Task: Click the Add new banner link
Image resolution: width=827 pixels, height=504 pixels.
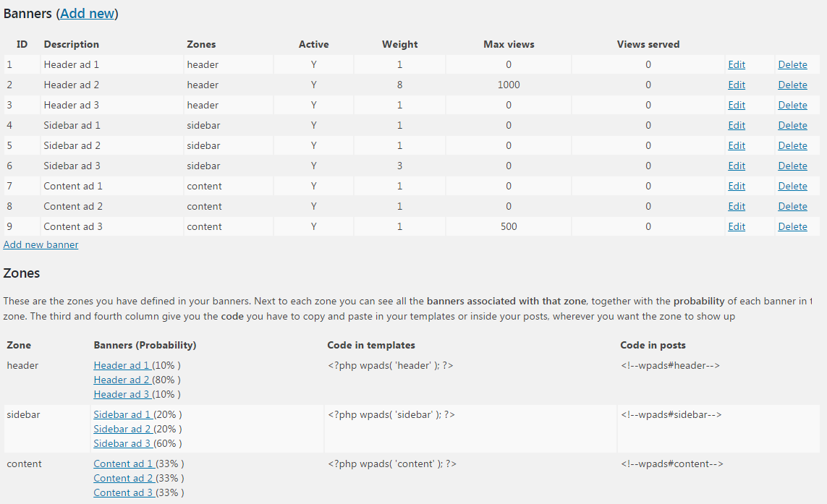Action: click(41, 244)
